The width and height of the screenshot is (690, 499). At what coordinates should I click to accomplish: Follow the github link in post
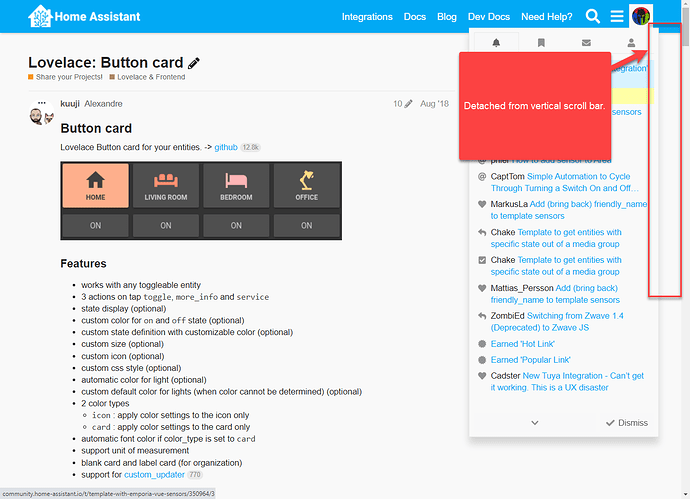[x=226, y=147]
